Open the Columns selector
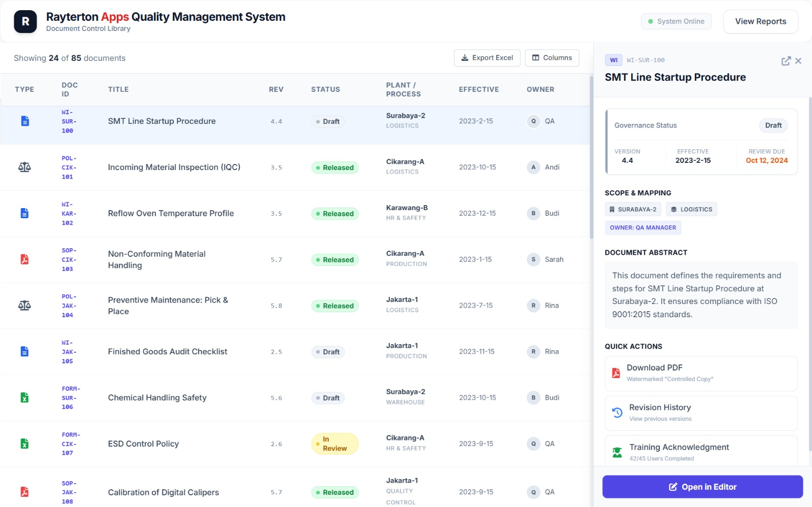Screen dimensions: 812x507 click(552, 58)
